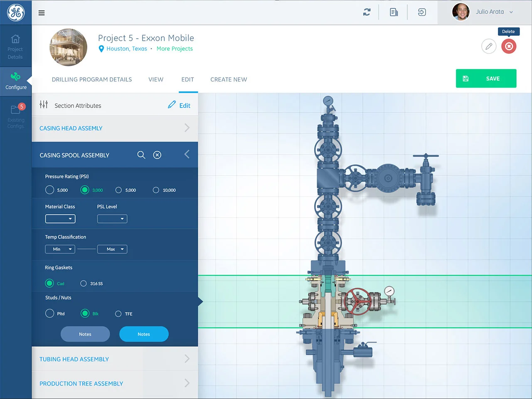Open the Julio Arata user dropdown arrow
This screenshot has width=532, height=399.
tap(511, 12)
